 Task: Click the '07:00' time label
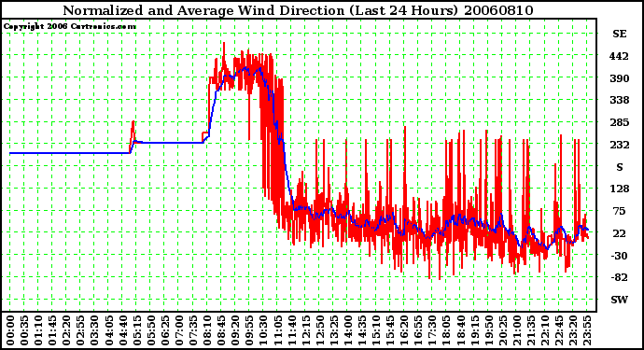[178, 330]
